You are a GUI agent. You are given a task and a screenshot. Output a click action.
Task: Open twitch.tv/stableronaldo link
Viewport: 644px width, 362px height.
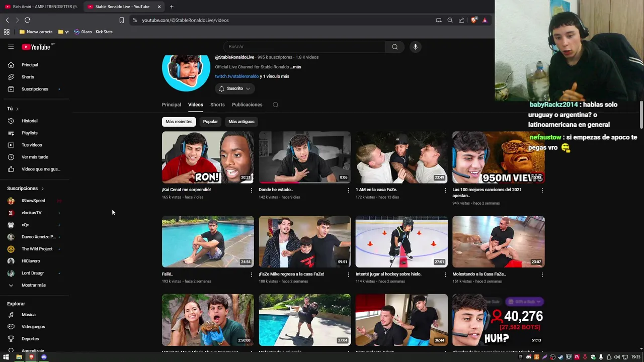(237, 76)
